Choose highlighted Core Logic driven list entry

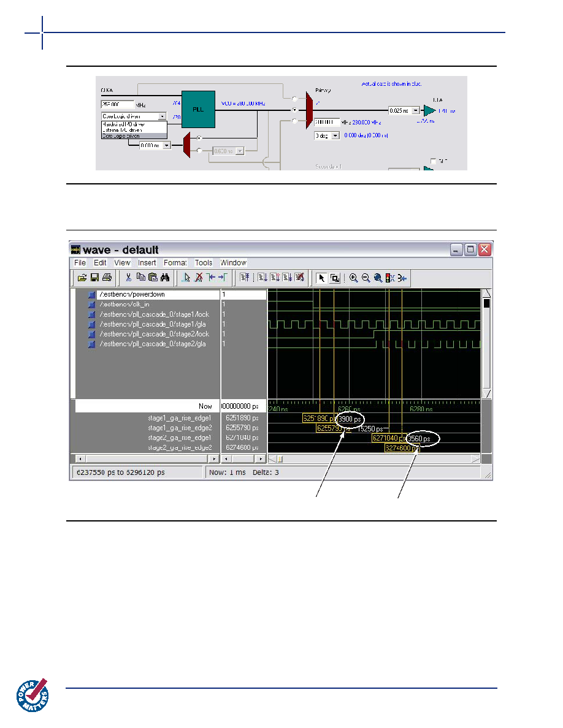click(x=134, y=136)
